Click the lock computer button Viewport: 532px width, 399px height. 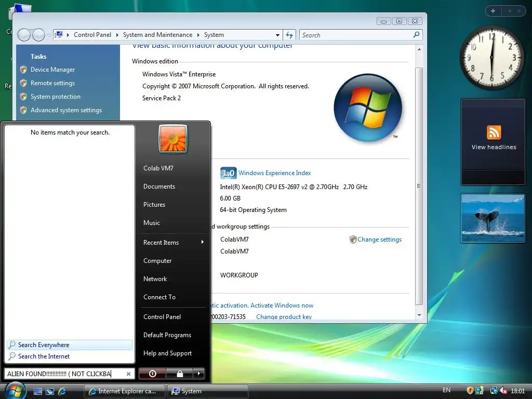coord(179,374)
